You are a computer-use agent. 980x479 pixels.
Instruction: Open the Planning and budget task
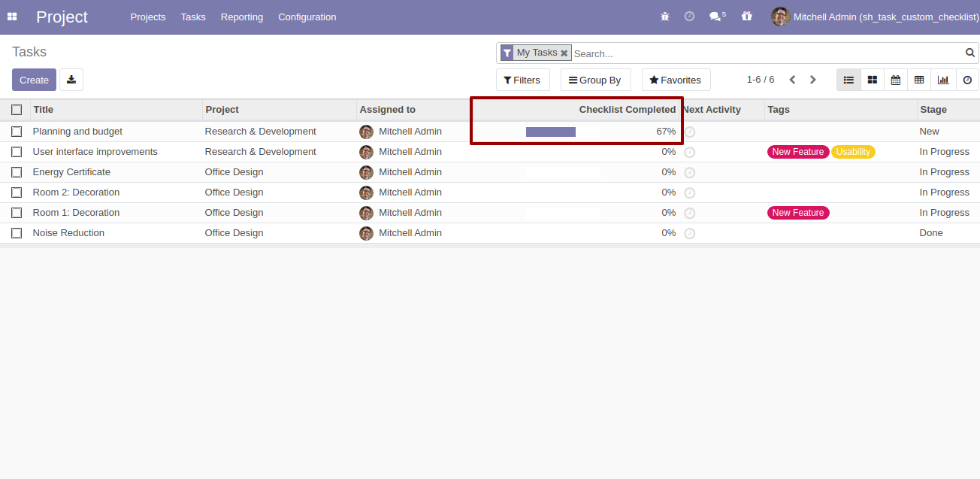coord(77,132)
